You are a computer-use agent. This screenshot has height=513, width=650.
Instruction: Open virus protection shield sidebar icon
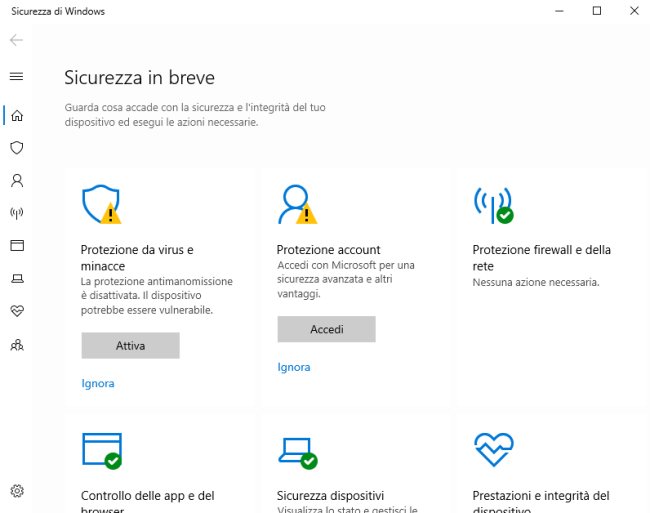[x=17, y=148]
